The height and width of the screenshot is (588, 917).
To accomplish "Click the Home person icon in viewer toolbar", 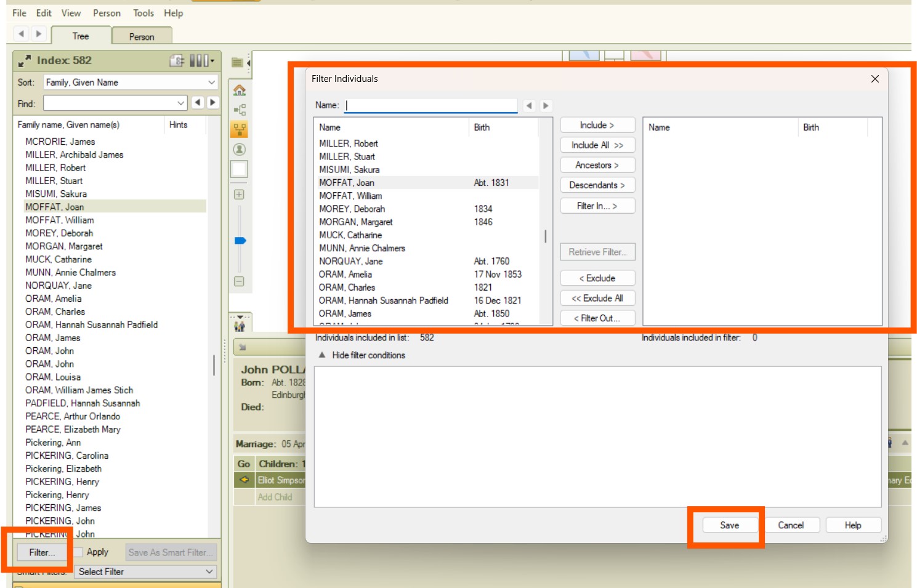I will coord(239,91).
